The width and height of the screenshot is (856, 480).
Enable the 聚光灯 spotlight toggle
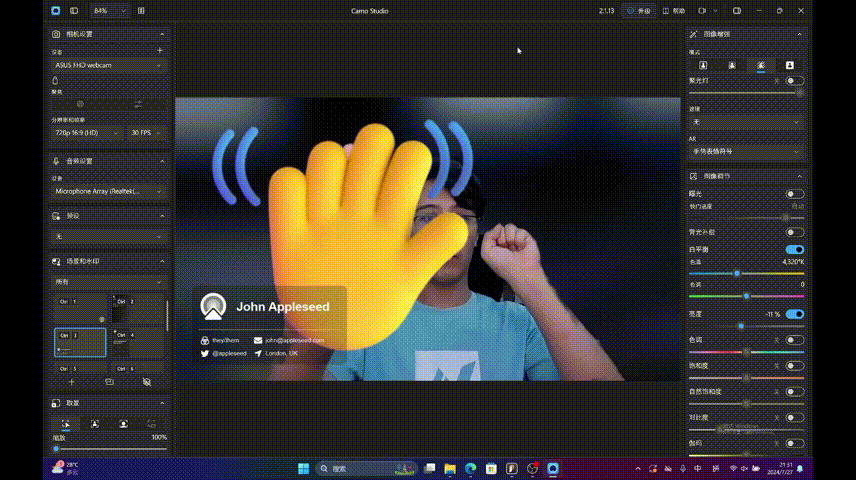pos(794,80)
